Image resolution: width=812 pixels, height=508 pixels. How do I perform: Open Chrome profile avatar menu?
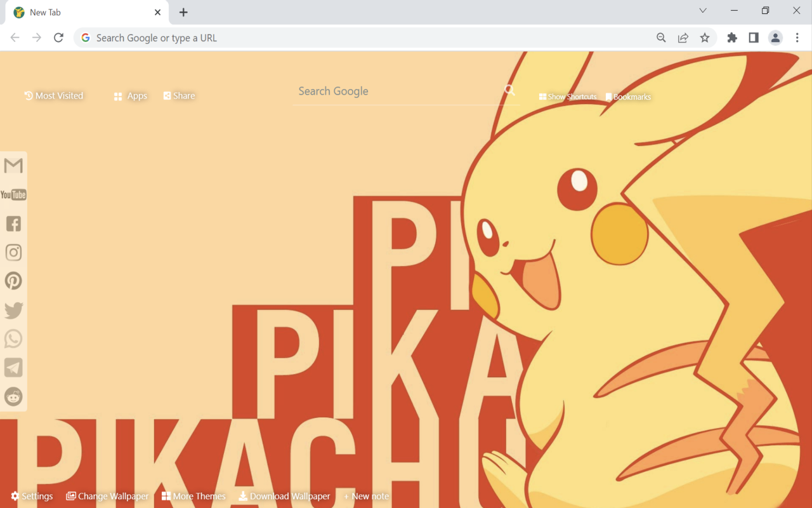pyautogui.click(x=775, y=37)
